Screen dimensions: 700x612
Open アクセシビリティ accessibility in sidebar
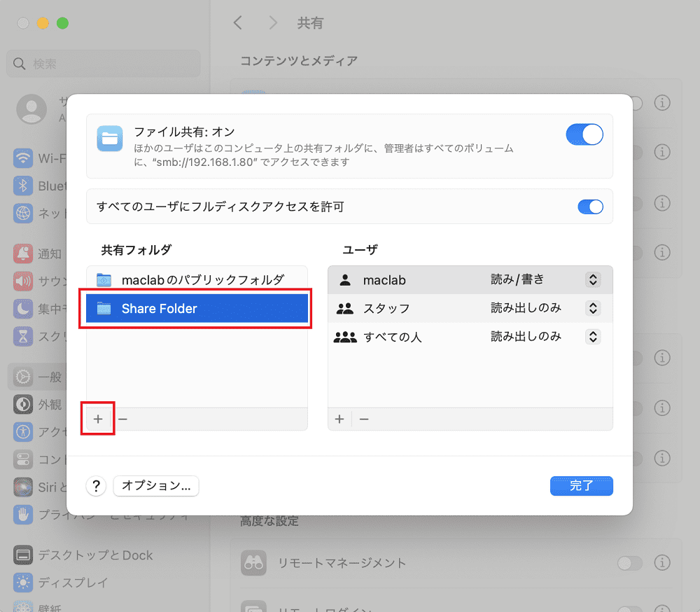click(x=39, y=432)
